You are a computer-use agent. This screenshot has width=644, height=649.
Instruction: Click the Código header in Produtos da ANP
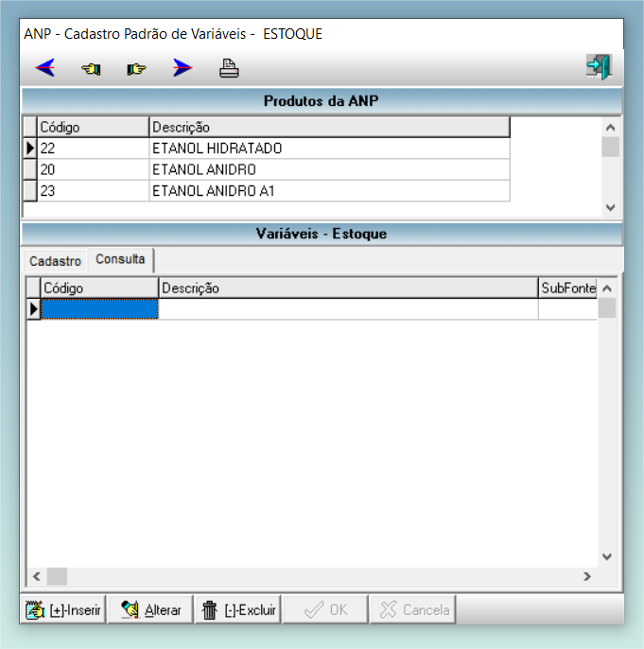93,127
